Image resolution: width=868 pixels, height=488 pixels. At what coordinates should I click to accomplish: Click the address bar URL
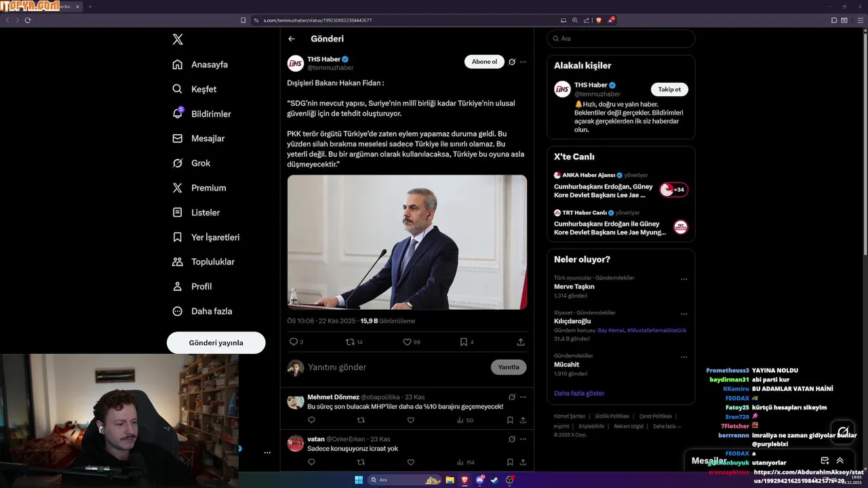pos(317,20)
